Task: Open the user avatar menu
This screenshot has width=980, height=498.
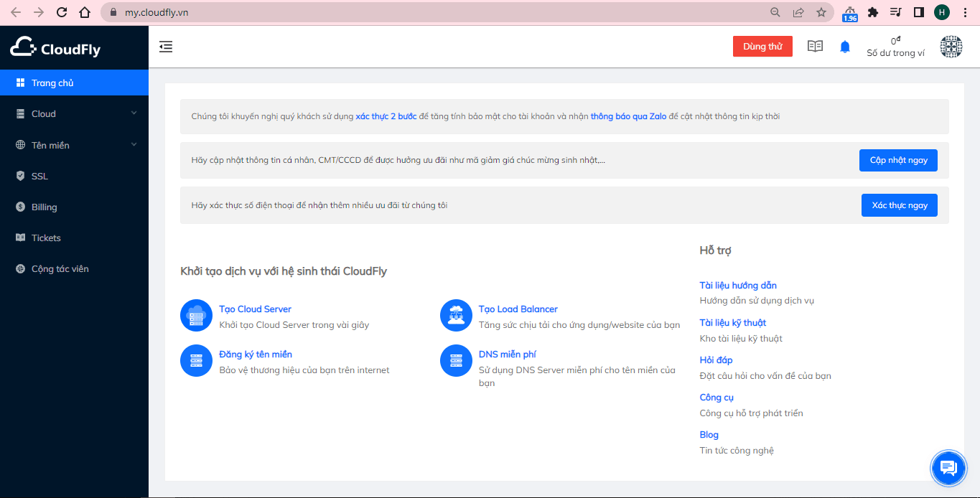Action: (x=951, y=47)
